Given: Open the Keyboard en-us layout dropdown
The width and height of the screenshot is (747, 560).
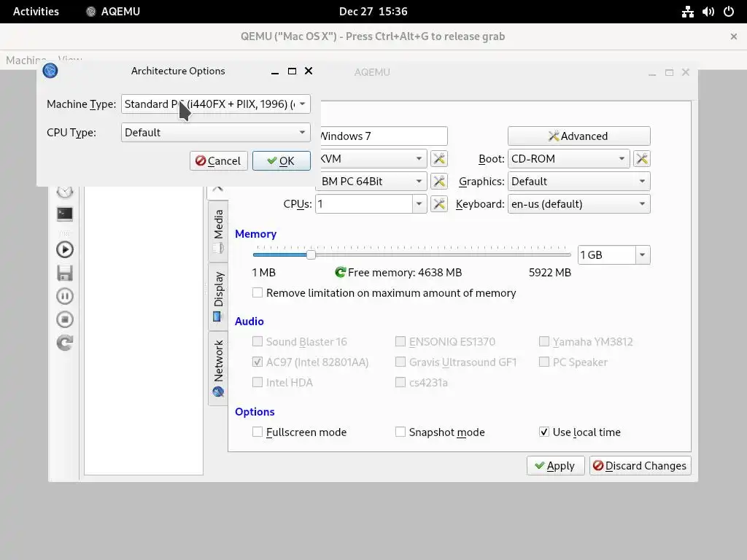Looking at the screenshot, I should [x=578, y=204].
